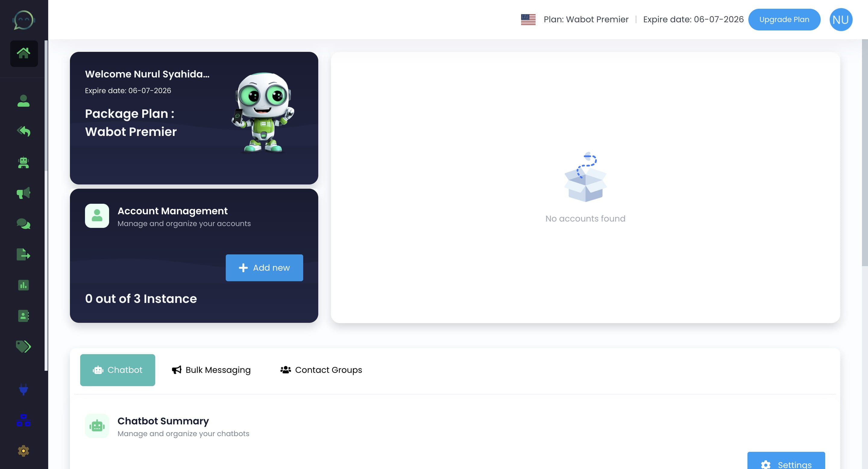Open the auto-reply arrows sidebar icon
This screenshot has height=469, width=868.
tap(24, 131)
